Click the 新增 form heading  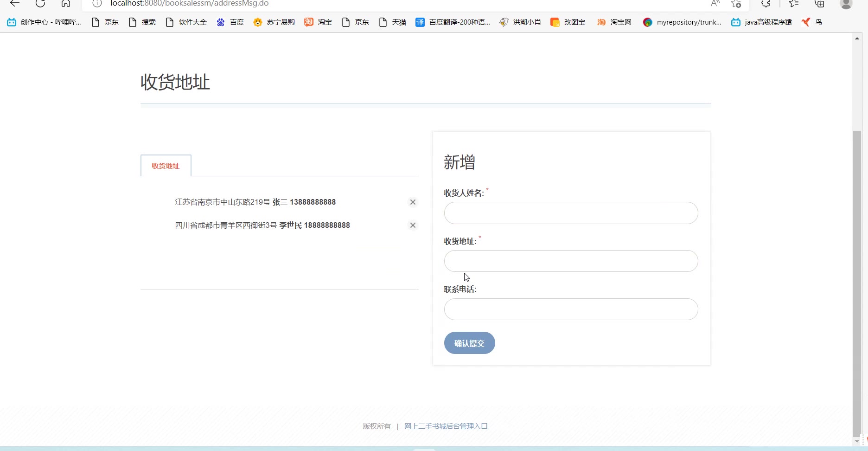[x=460, y=162]
